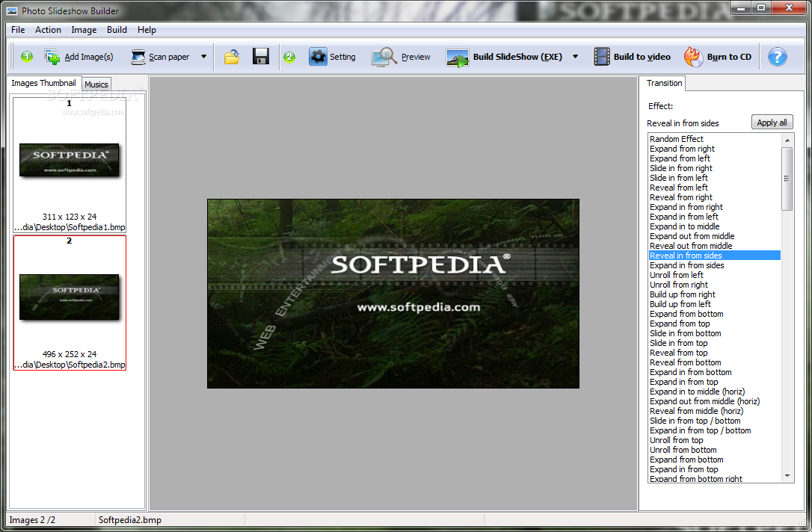Click the Scan paper scanner icon
This screenshot has height=532, width=812.
pos(138,57)
